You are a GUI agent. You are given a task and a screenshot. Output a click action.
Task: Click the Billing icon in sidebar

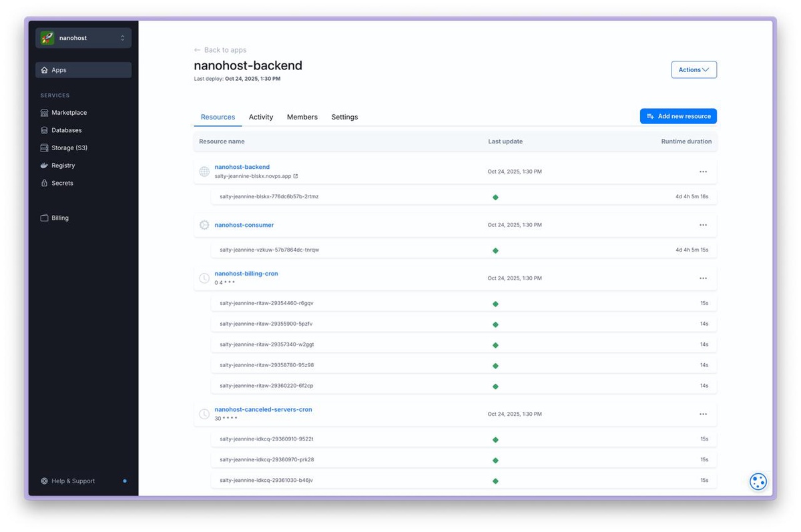click(44, 218)
